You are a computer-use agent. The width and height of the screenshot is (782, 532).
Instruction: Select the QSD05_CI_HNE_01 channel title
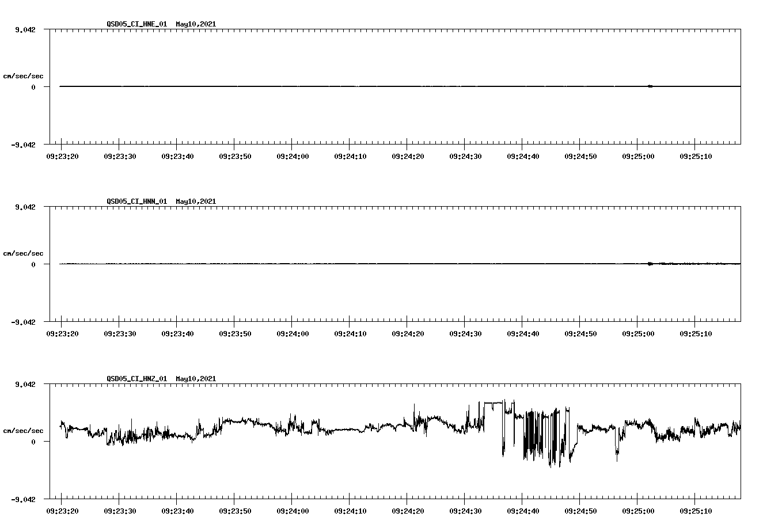click(136, 24)
